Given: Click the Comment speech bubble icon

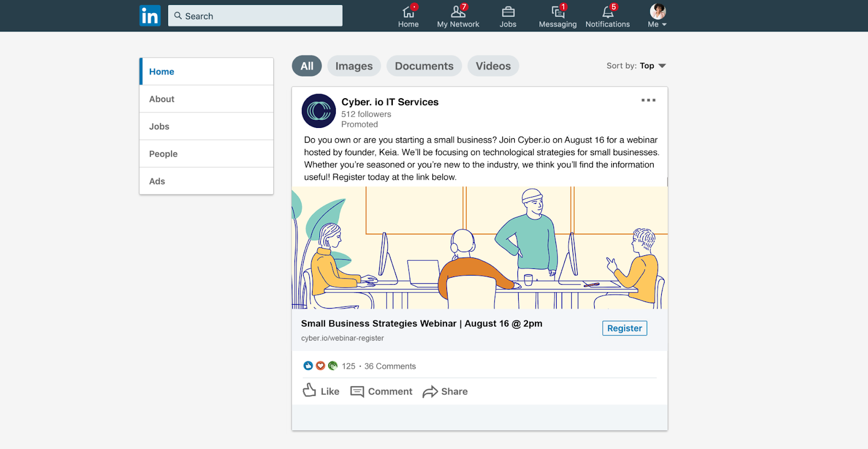Looking at the screenshot, I should 357,392.
